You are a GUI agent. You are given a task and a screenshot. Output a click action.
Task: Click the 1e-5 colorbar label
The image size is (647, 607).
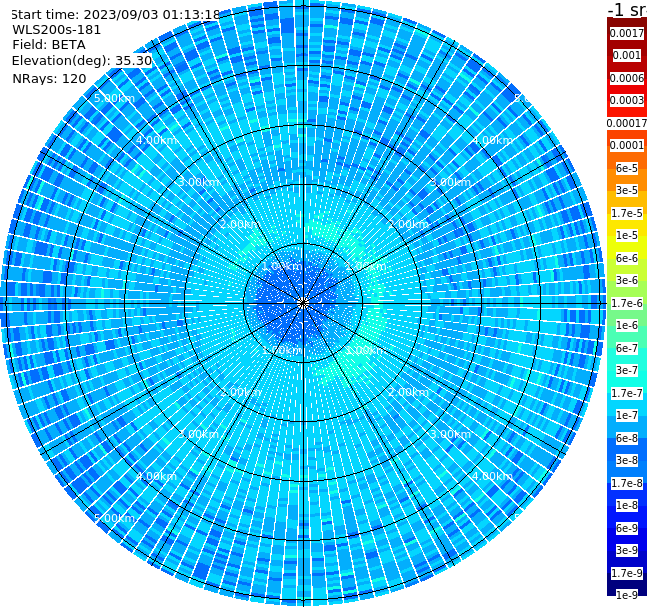(627, 235)
